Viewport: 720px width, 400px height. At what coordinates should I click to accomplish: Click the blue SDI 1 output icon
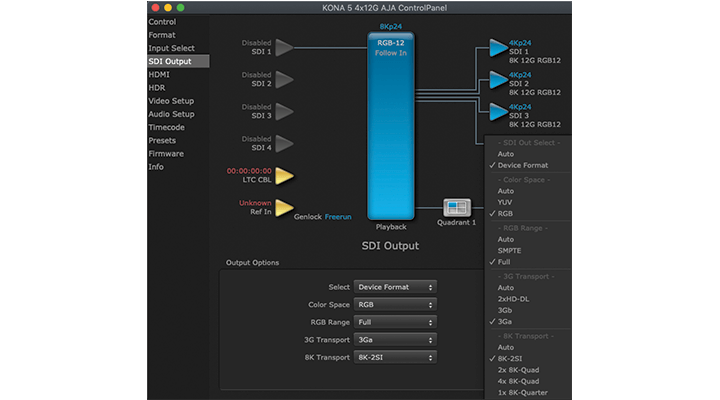498,47
